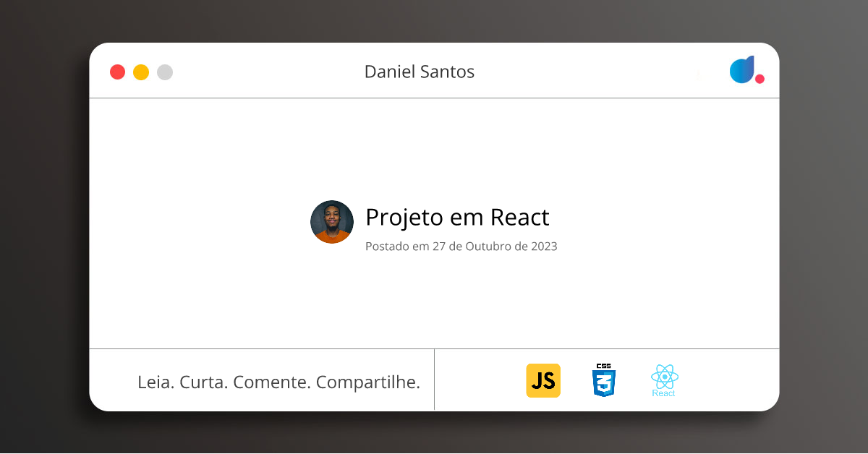Click the red window control dot
868x454 pixels.
click(117, 72)
